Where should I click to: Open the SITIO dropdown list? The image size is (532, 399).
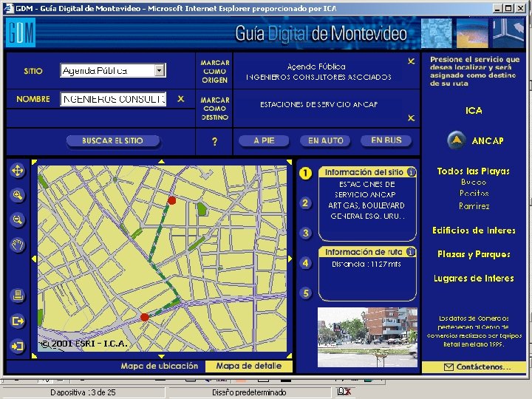[x=160, y=71]
